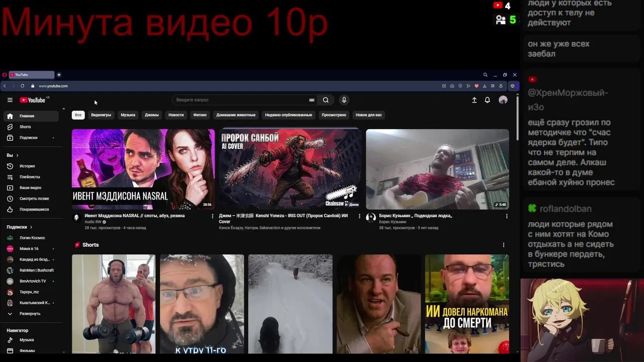Open the Пророк Санбой AI cover thumbnail
The width and height of the screenshot is (644, 362).
click(x=290, y=169)
